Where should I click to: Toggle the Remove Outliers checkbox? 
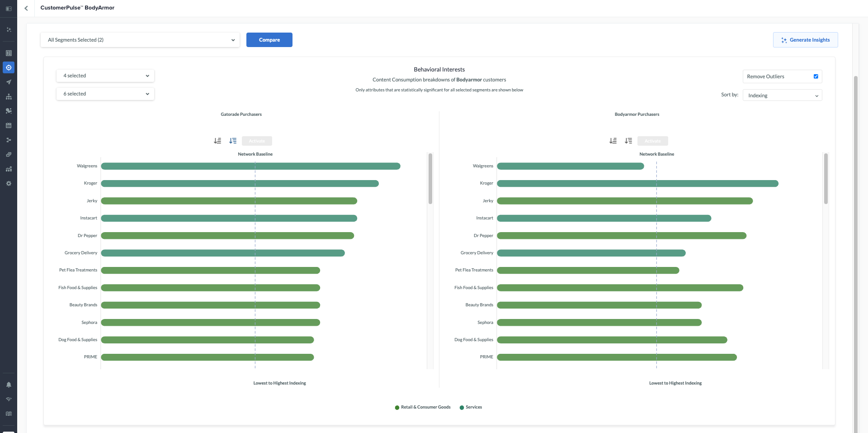[816, 76]
